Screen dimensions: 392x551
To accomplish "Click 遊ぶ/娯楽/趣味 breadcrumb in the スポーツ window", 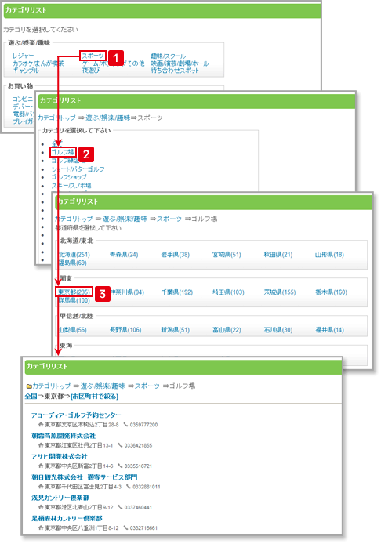I will [x=108, y=118].
